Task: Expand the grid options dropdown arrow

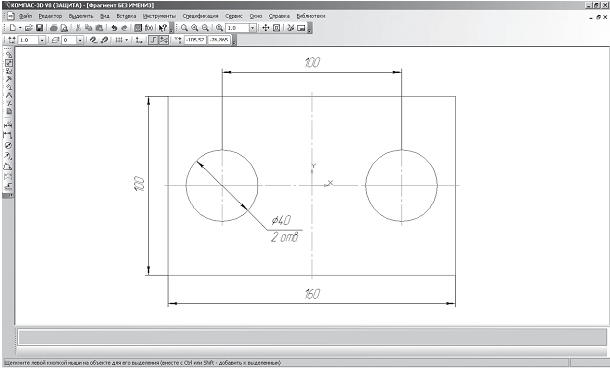Action: [x=126, y=40]
